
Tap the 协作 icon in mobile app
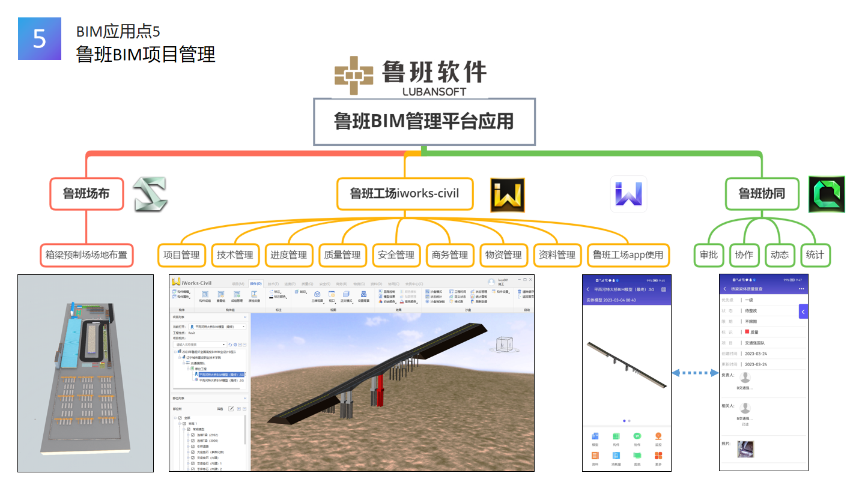[637, 436]
